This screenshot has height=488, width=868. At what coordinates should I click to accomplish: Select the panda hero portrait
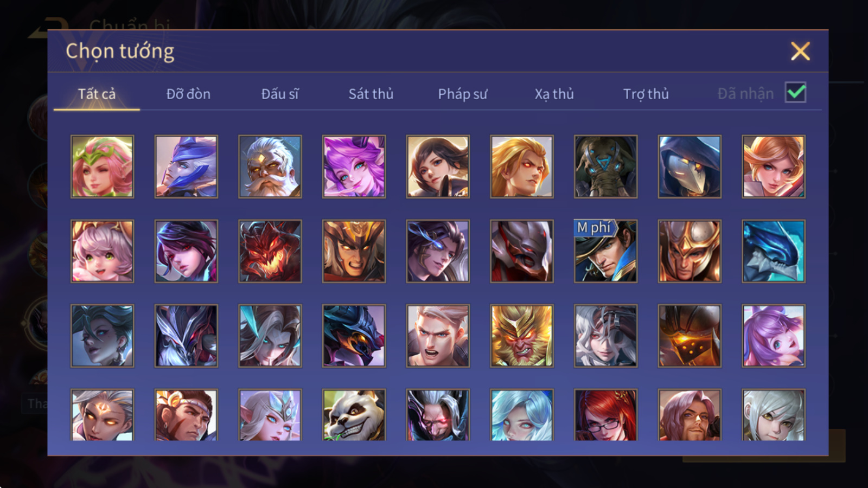354,415
